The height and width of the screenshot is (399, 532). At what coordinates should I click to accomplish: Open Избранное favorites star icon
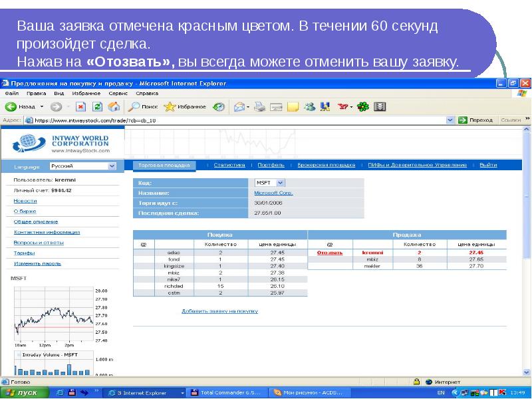170,106
